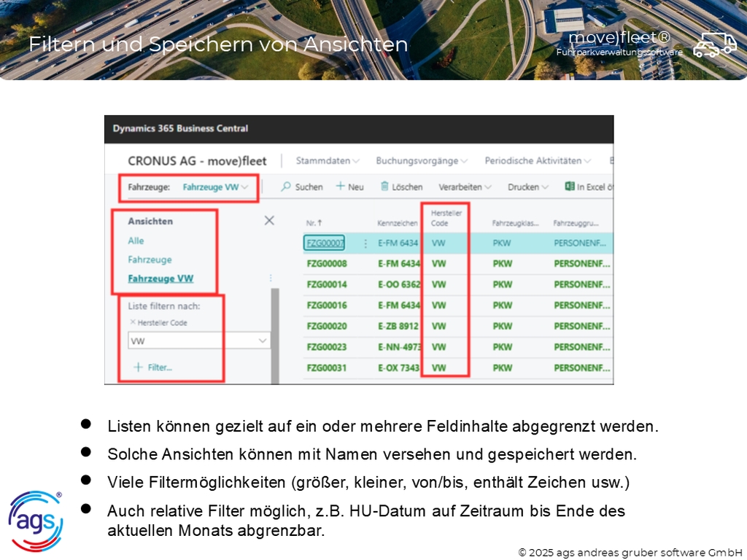Click the plus icon to add Filter
747x560 pixels.
138,367
